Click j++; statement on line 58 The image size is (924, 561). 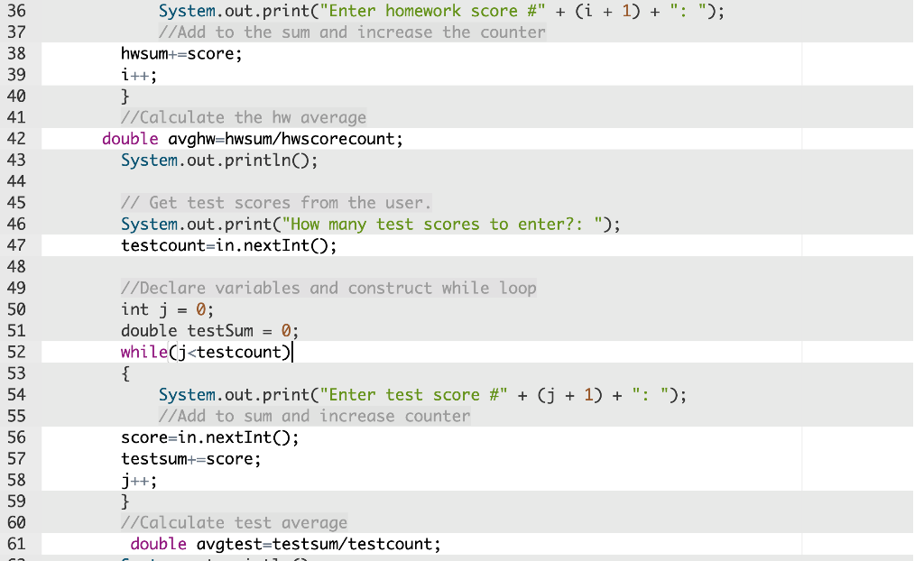[137, 480]
